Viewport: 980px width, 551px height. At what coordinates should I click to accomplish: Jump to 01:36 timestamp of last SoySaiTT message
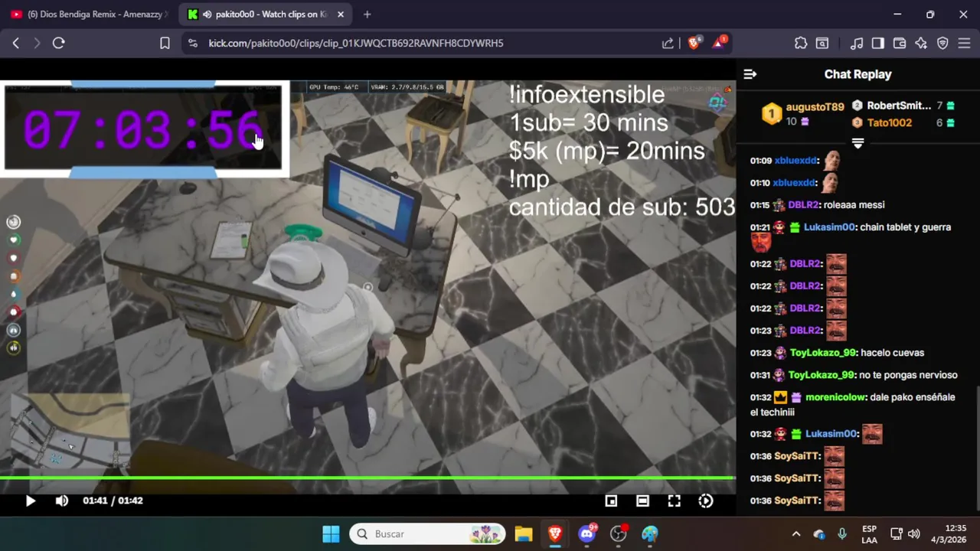point(760,500)
